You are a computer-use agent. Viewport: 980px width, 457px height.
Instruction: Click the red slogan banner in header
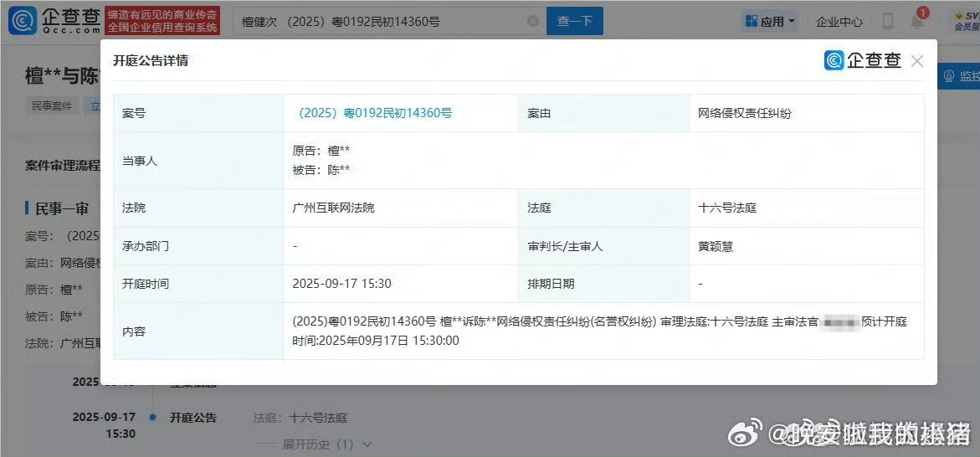coord(162,21)
